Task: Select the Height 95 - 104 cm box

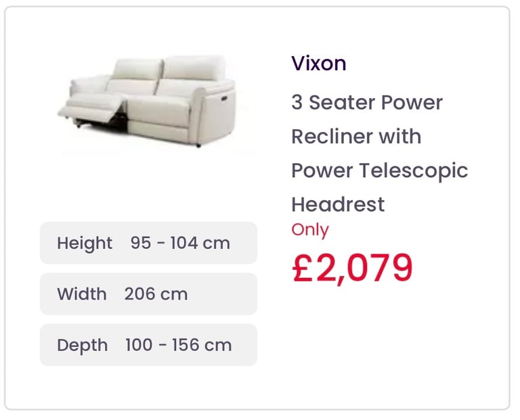Action: pyautogui.click(x=148, y=243)
